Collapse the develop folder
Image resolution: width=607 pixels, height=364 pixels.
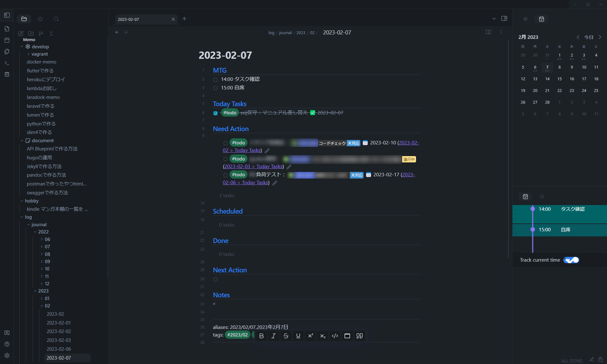pyautogui.click(x=22, y=47)
